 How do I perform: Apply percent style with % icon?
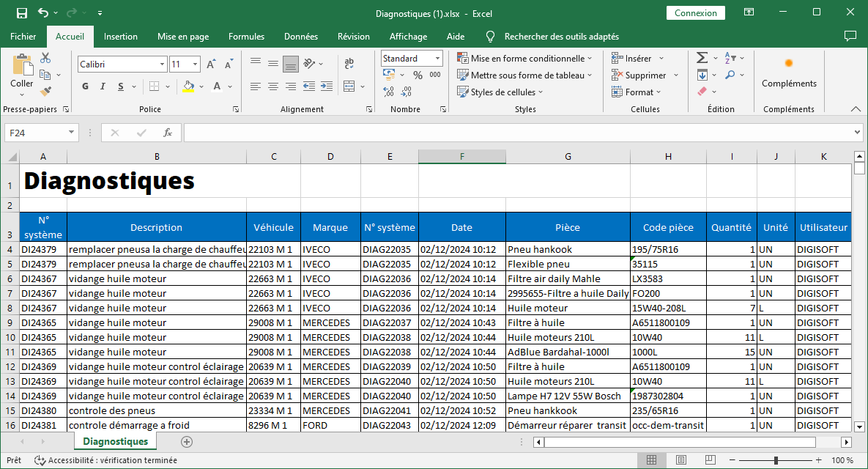[x=418, y=75]
